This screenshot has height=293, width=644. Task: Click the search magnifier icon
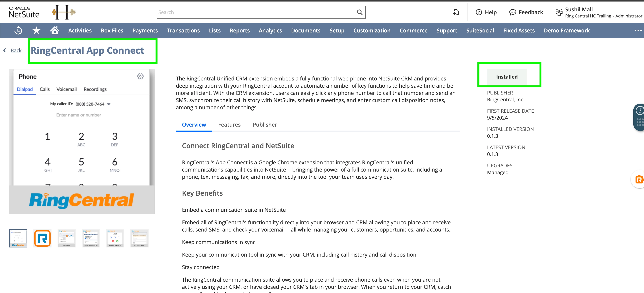click(359, 12)
